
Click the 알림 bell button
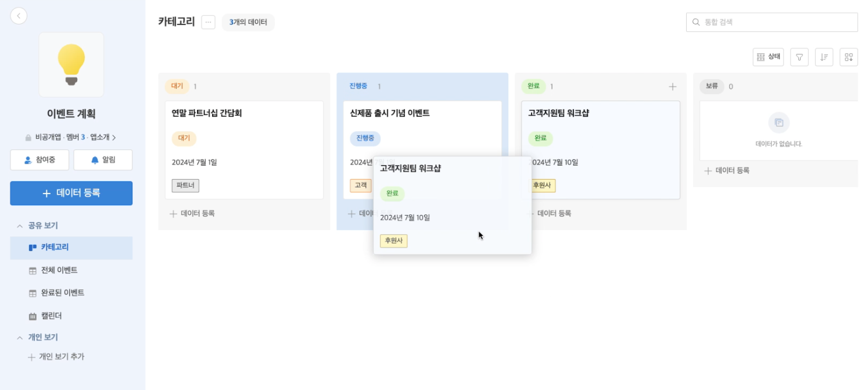(103, 160)
